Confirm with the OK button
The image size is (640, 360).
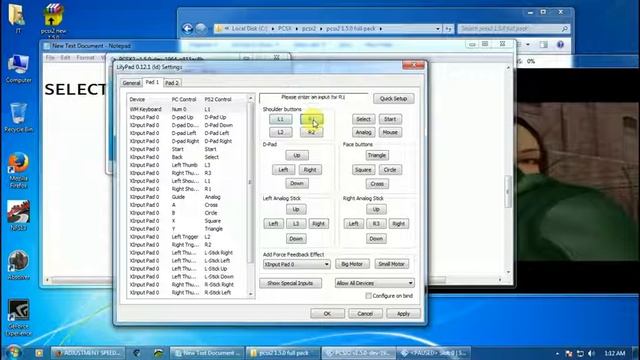[x=327, y=313]
